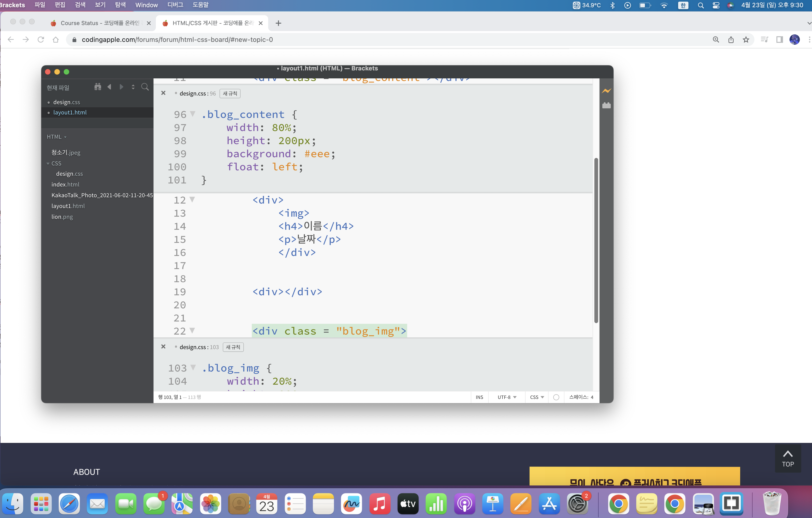The image size is (812, 518).
Task: Open the zoom magnifier in address bar
Action: pyautogui.click(x=716, y=40)
